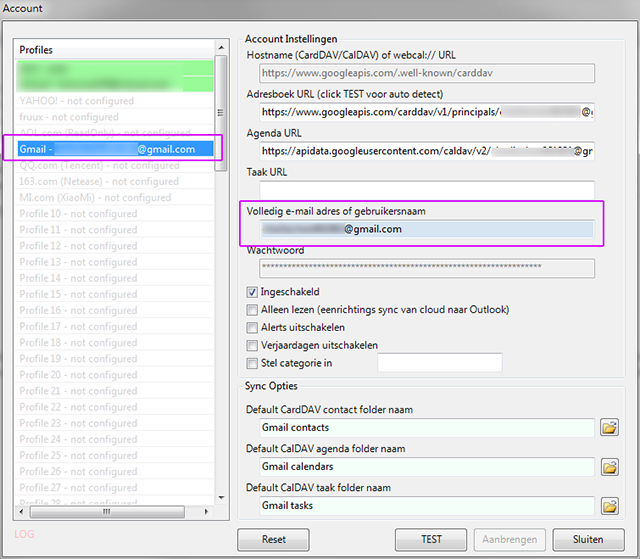The image size is (640, 559).
Task: Toggle the Ingeschakeld checkbox
Action: pos(252,292)
